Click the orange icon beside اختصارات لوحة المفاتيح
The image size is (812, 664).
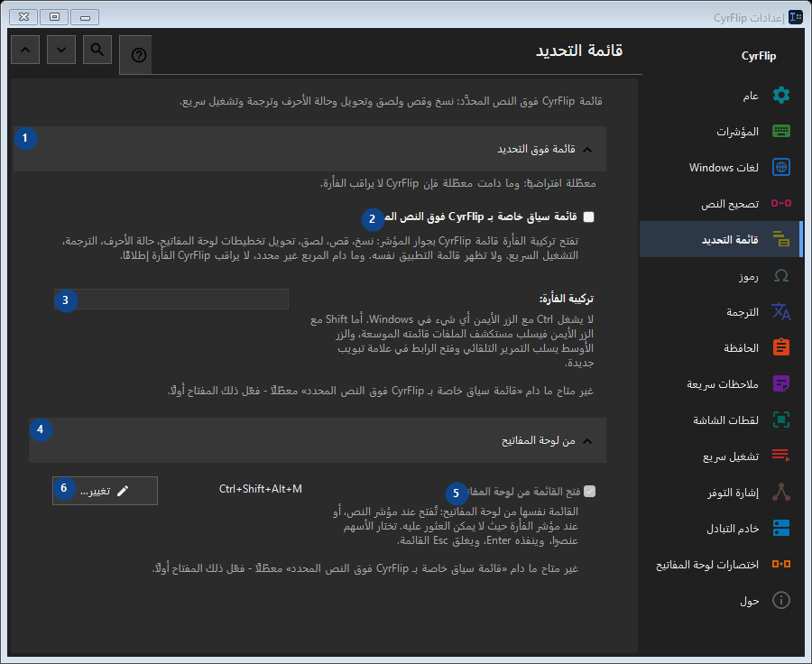(781, 564)
